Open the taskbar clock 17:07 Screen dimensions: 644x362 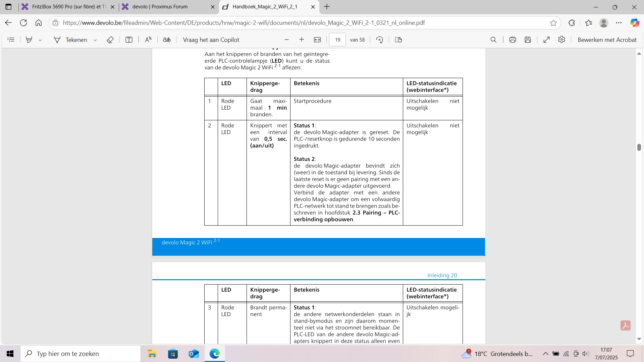click(606, 354)
